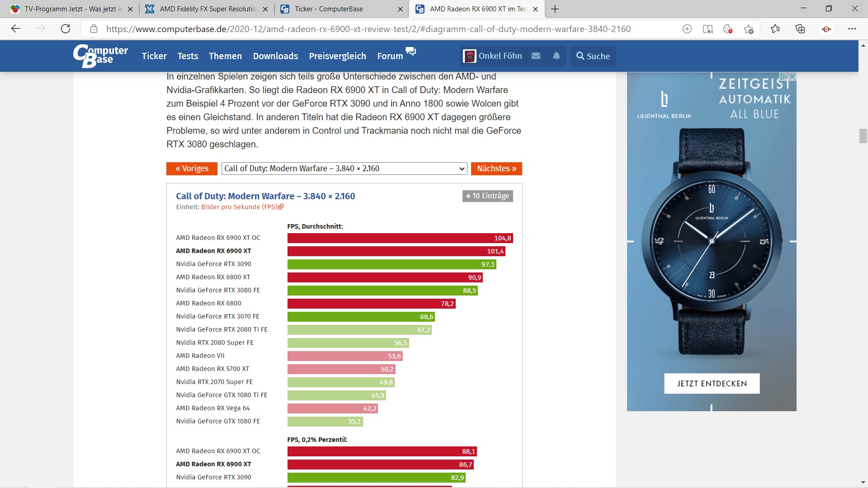Click the browser address bar URL
The image size is (868, 488).
368,29
